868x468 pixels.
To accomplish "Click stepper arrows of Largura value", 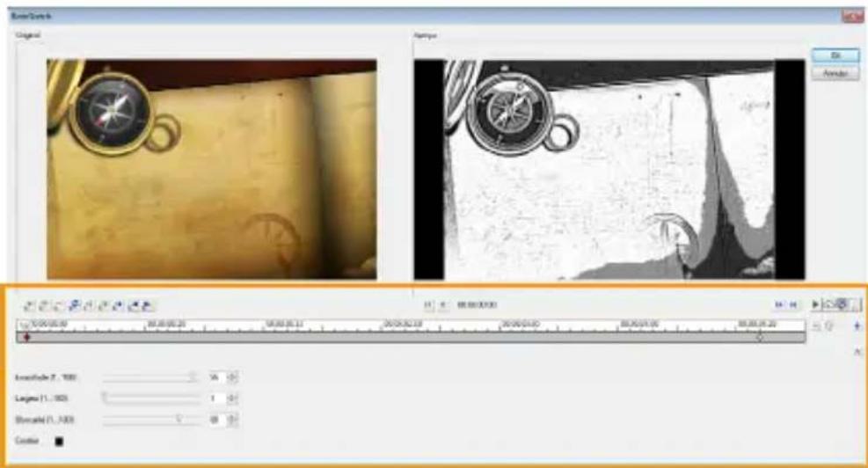I will [232, 399].
